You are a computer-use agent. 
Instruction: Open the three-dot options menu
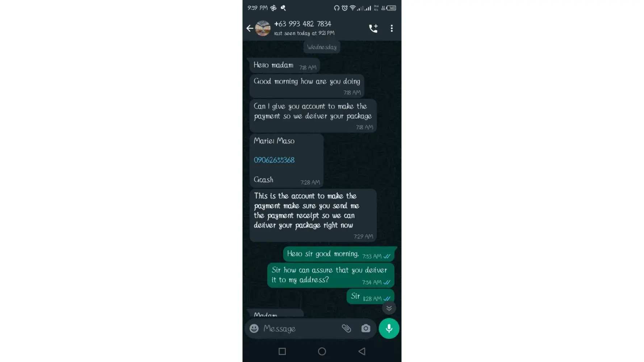pyautogui.click(x=392, y=28)
